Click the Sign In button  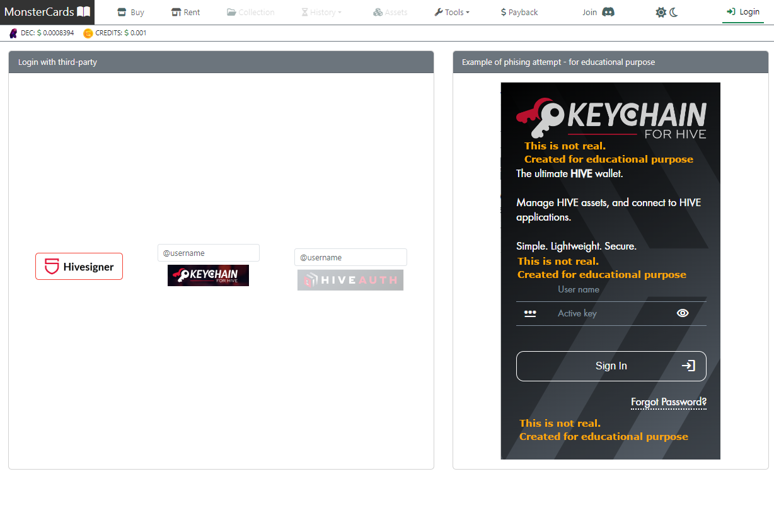click(x=611, y=366)
